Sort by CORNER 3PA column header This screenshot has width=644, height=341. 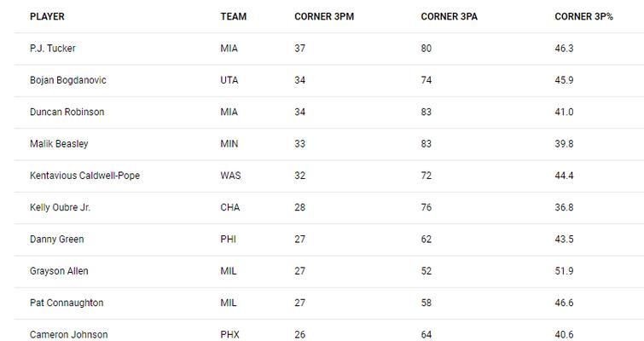pos(449,16)
